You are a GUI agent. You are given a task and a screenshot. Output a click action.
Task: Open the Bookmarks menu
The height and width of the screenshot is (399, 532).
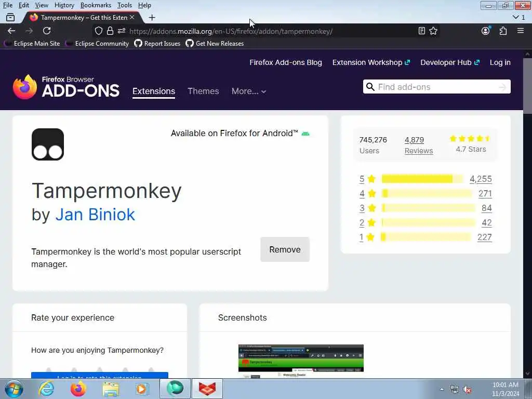(x=96, y=5)
